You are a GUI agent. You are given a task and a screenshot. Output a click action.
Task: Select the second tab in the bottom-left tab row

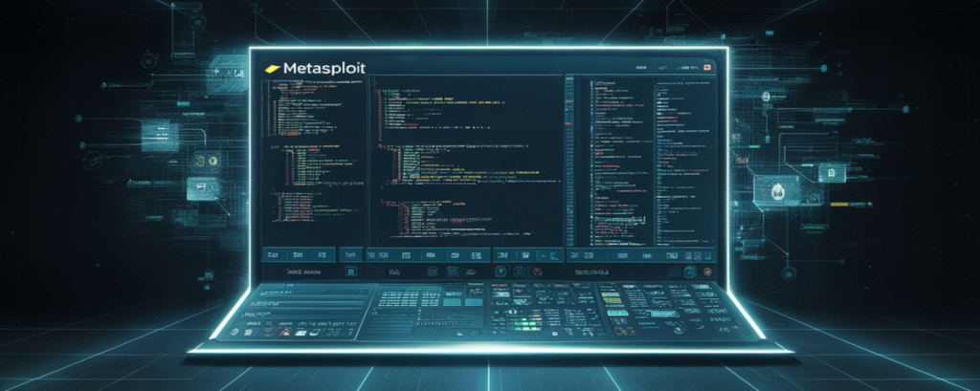point(297,255)
